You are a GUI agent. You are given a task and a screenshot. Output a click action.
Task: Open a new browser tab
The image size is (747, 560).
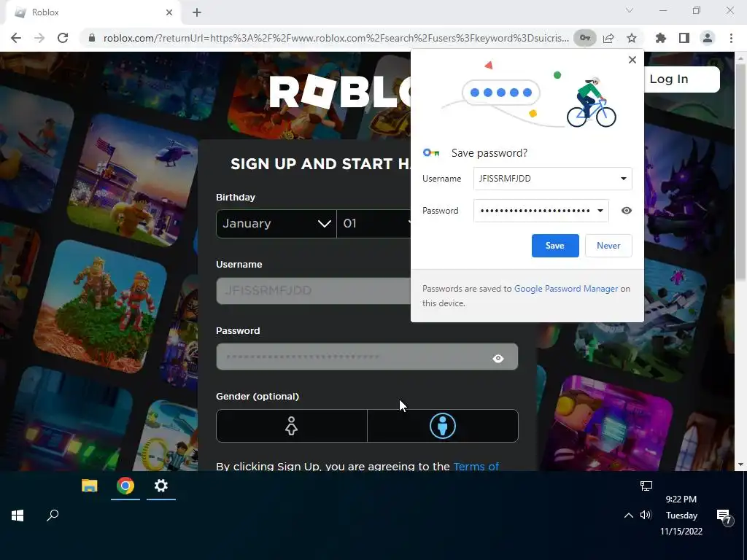click(197, 12)
